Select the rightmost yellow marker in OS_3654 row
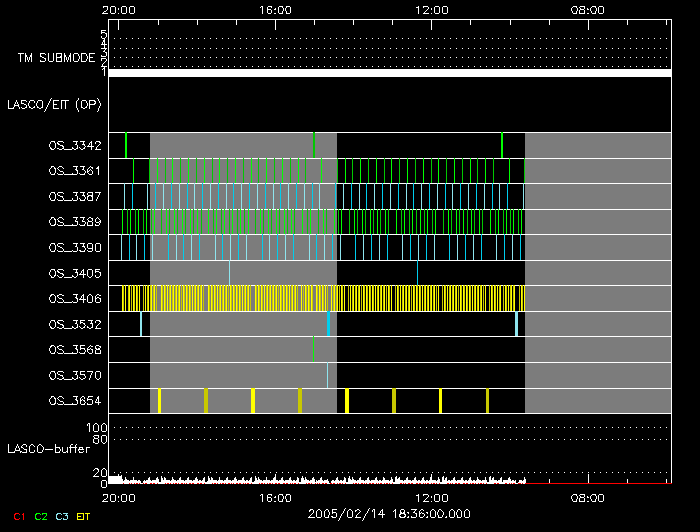 pyautogui.click(x=487, y=401)
